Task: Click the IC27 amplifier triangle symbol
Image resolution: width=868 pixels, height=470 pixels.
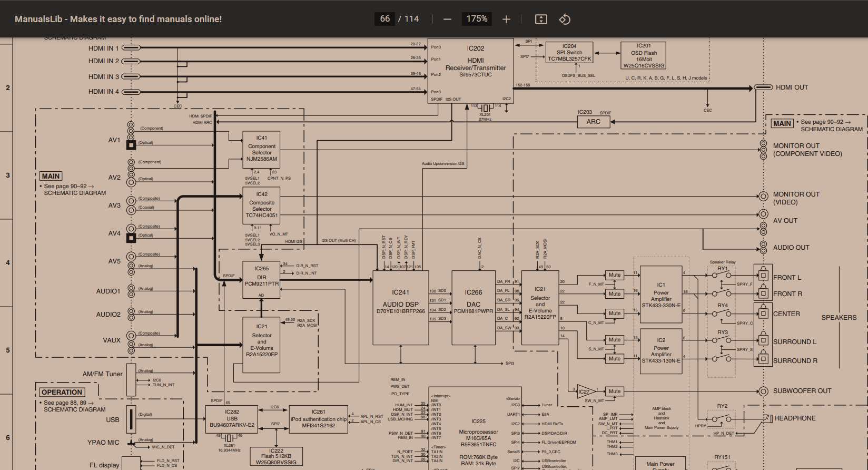Action: [x=586, y=391]
